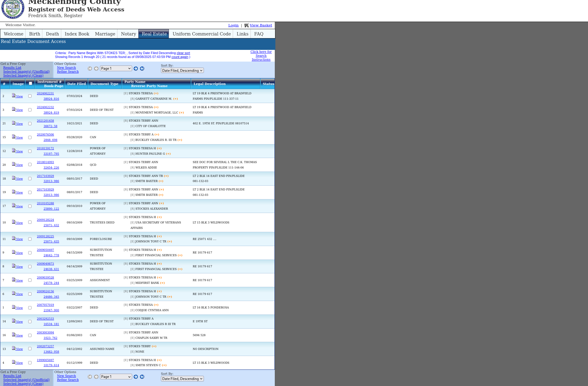The width and height of the screenshot is (588, 386).
Task: Go to next page using top arrow
Action: (136, 68)
